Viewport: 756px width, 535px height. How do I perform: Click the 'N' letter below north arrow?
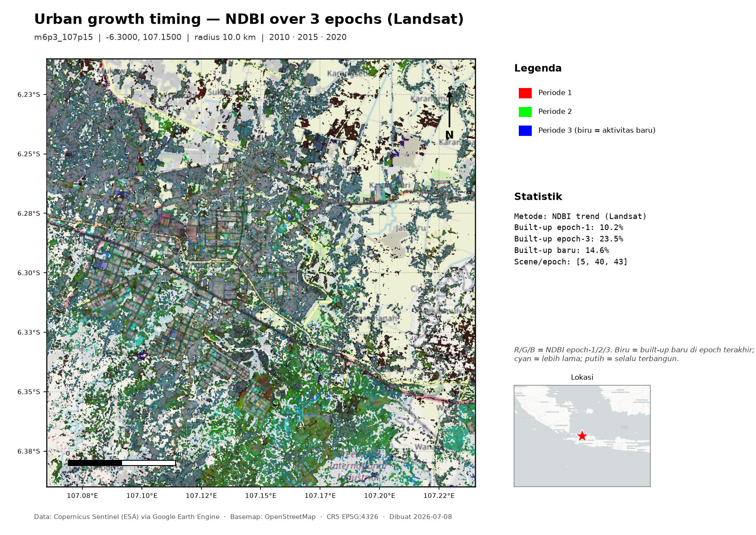coord(449,135)
